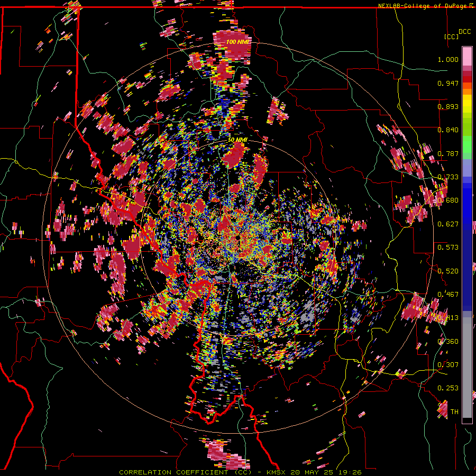
Task: Click the Correlation Coefficient KMSX caption
Action: 240,472
